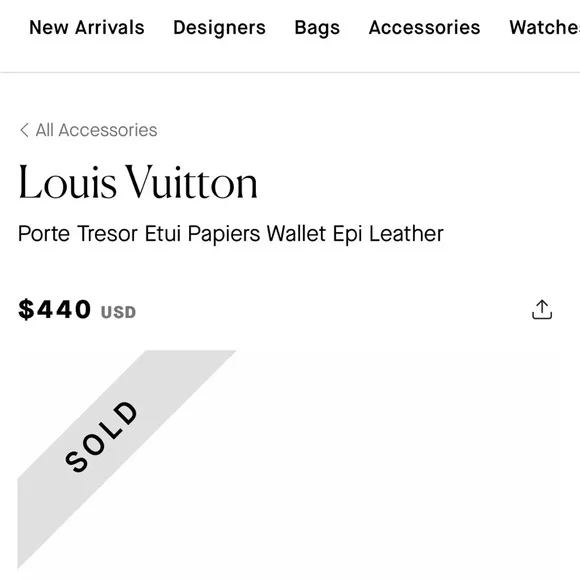The image size is (580, 580).
Task: Open the Watches navigation item
Action: pyautogui.click(x=544, y=27)
